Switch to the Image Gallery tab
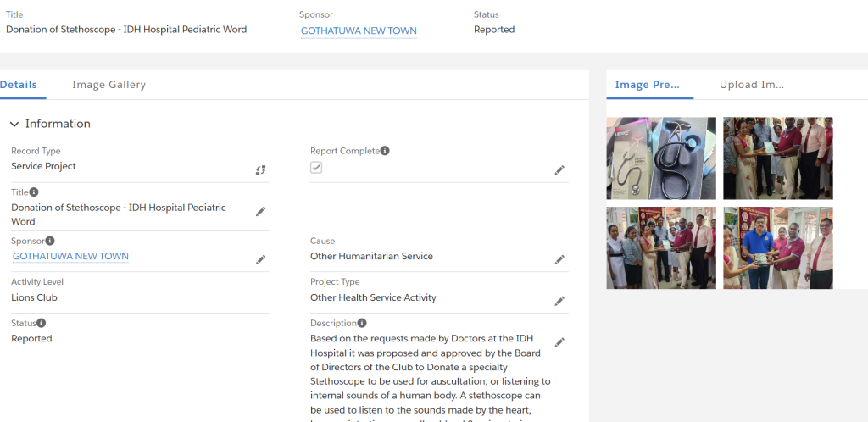The height and width of the screenshot is (422, 868). 109,85
